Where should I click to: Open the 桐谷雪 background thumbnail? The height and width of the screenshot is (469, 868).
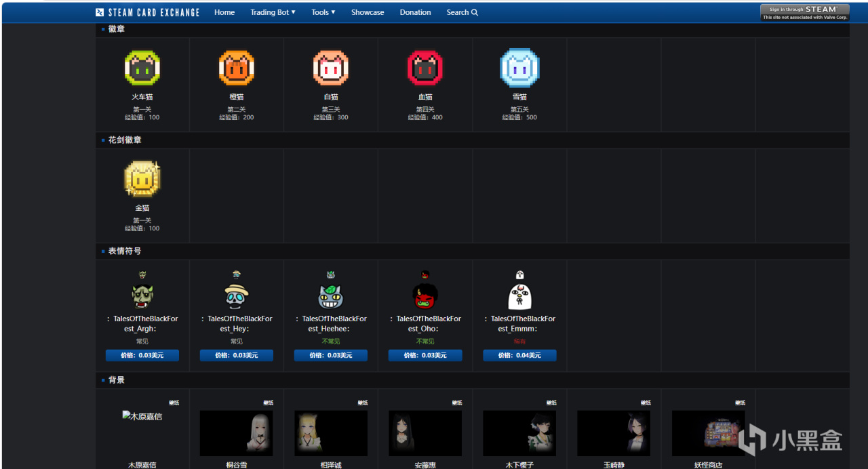(236, 433)
